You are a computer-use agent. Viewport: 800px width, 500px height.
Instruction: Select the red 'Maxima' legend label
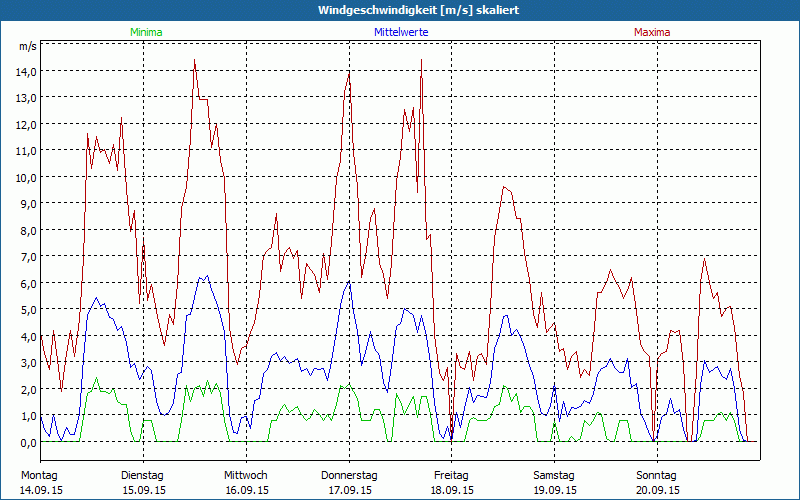click(x=652, y=32)
